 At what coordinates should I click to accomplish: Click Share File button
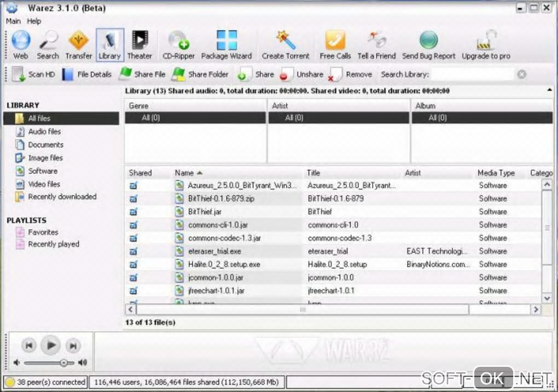point(142,74)
